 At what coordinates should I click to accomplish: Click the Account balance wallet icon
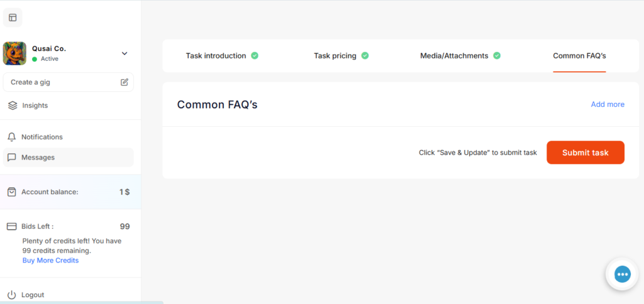coord(11,192)
